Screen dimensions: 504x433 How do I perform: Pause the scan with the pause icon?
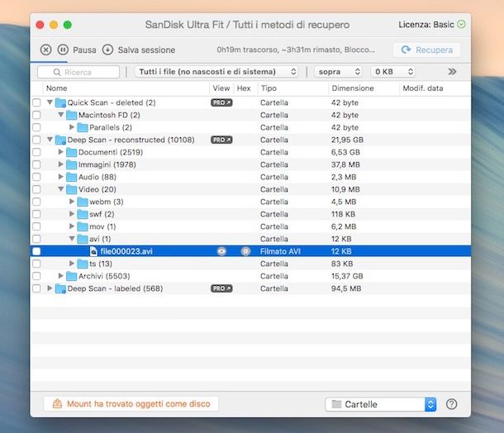[x=63, y=50]
